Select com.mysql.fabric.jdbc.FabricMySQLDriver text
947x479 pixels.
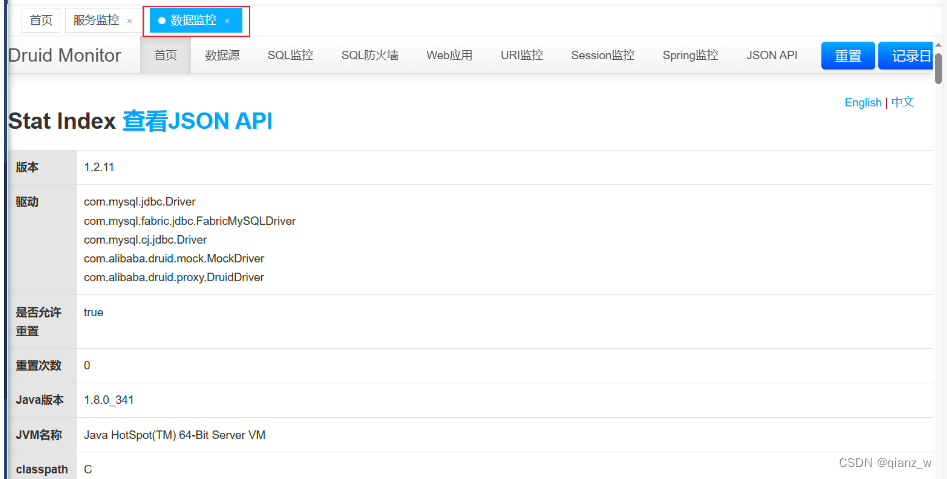tap(190, 221)
